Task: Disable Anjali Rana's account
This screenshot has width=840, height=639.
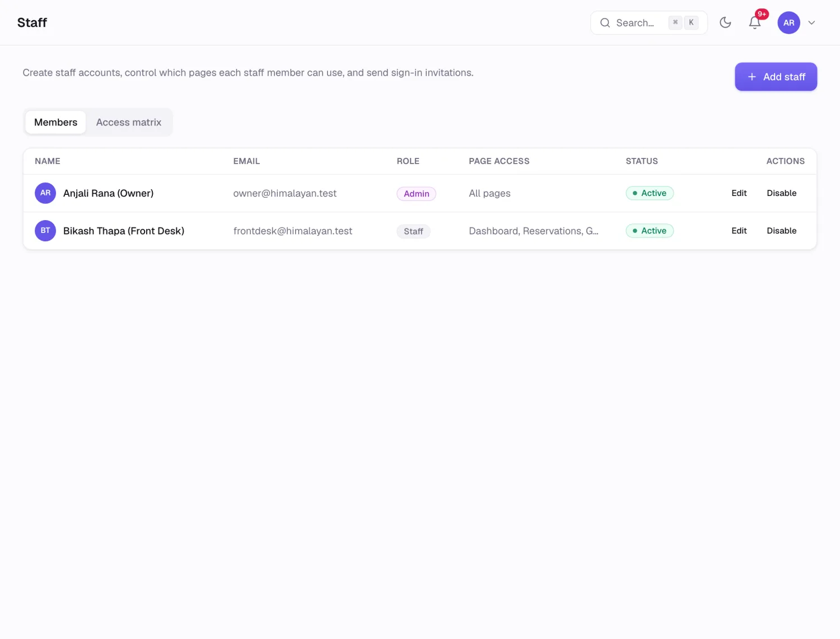Action: point(781,193)
